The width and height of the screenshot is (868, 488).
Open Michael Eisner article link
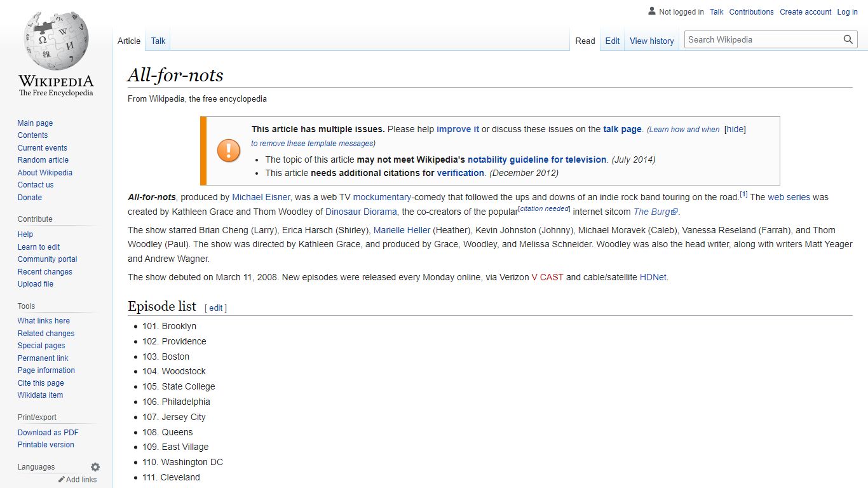[261, 197]
